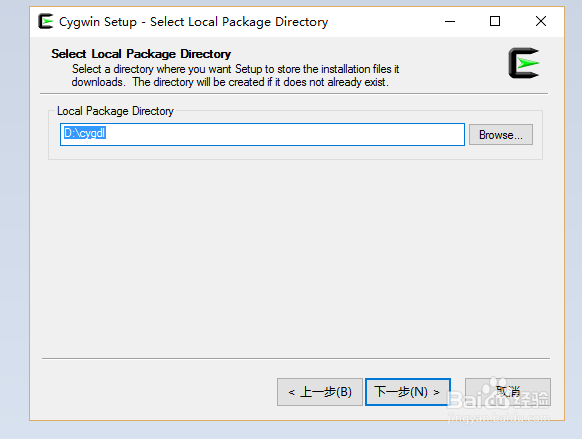Focus the Local Package Directory text field
This screenshot has width=582, height=439.
262,134
